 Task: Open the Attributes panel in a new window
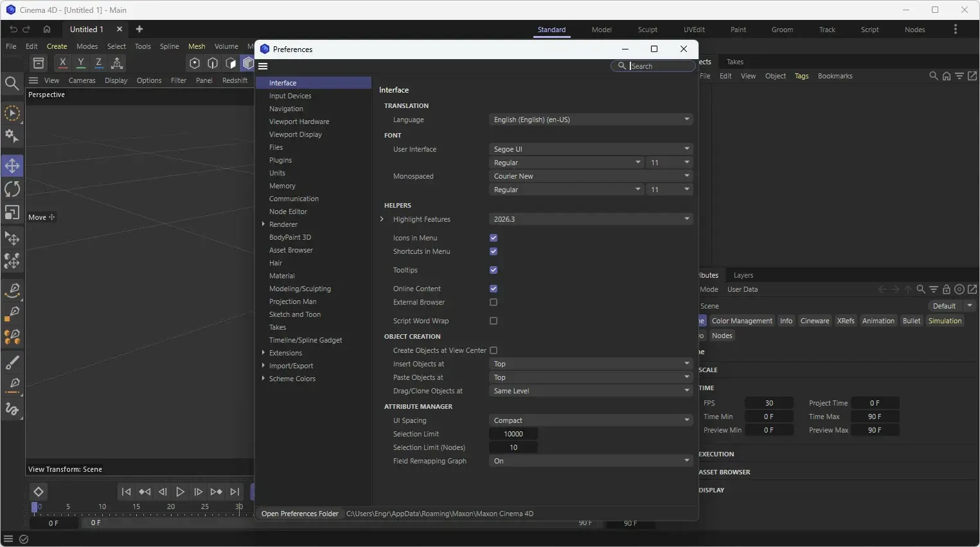pyautogui.click(x=972, y=289)
